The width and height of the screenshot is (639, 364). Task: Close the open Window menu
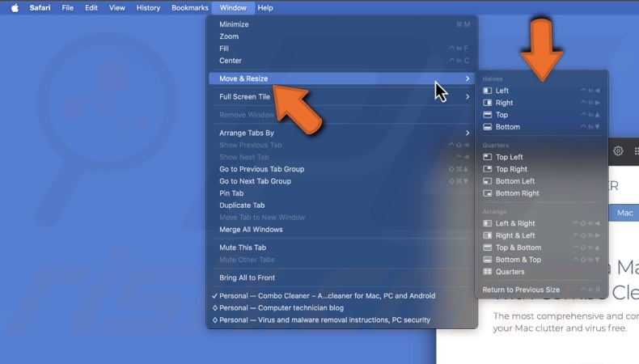pyautogui.click(x=233, y=8)
